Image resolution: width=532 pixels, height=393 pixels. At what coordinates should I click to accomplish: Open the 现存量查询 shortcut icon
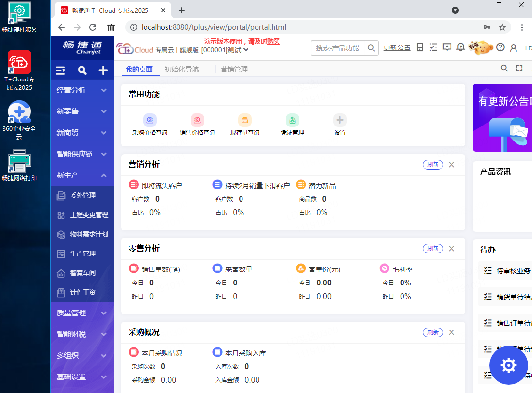pyautogui.click(x=244, y=120)
